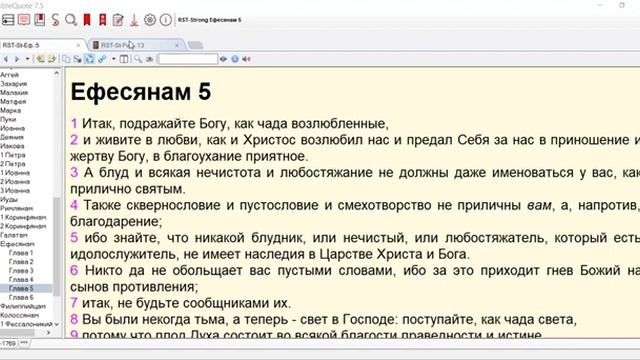Viewport: 640px width, 360px height.
Task: Click the copy icon in tab toolbar
Action: coord(66,59)
